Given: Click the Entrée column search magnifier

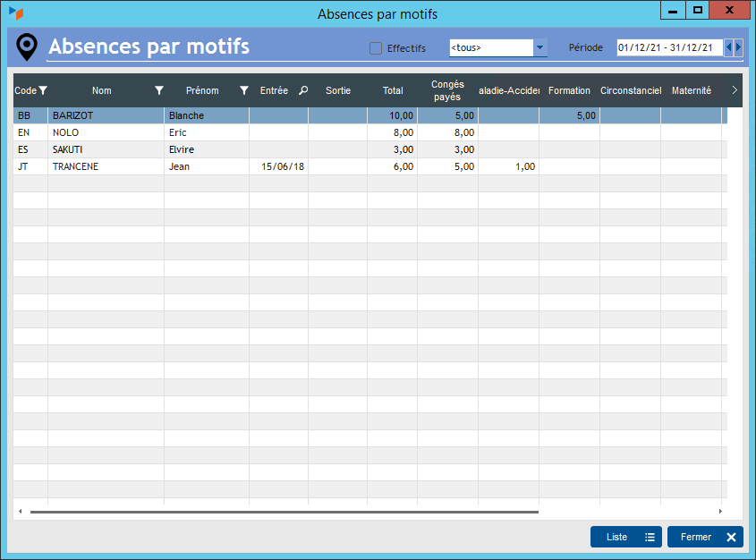Looking at the screenshot, I should [x=302, y=90].
